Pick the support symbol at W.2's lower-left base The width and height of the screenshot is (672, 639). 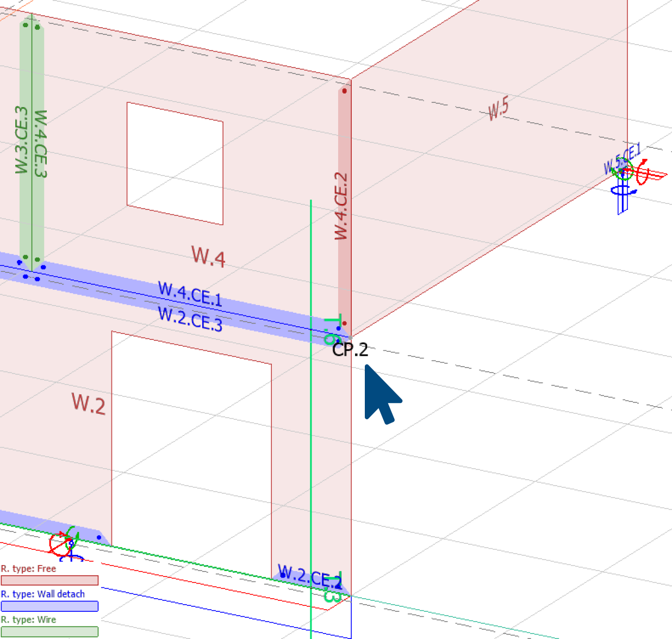tap(67, 544)
